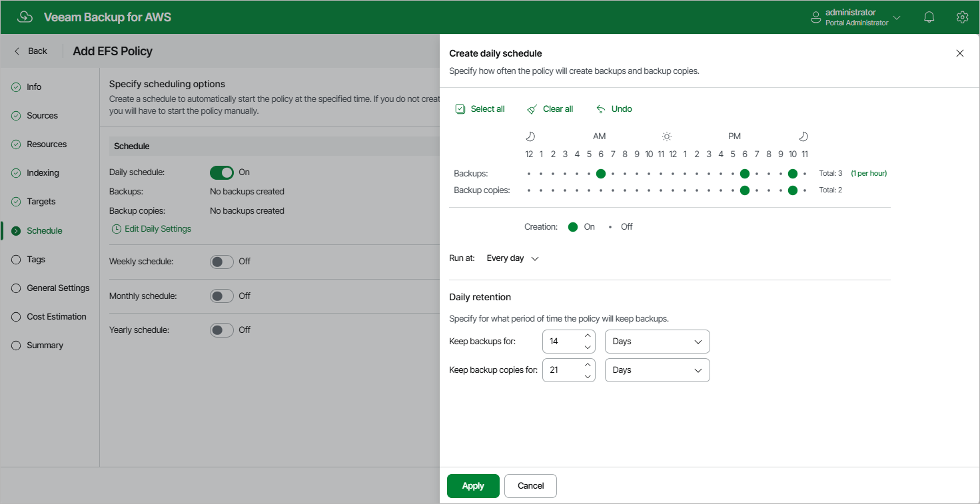Decrease the Keep backups for value

[588, 348]
